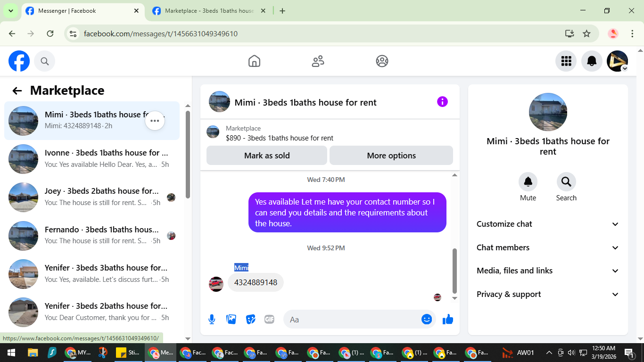Reload the page in Chrome

point(50,33)
